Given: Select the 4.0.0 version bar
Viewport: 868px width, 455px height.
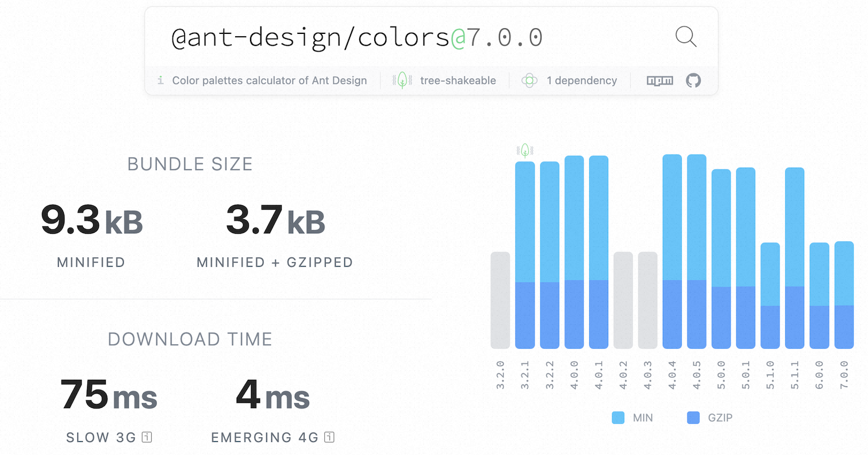Looking at the screenshot, I should click(x=574, y=252).
